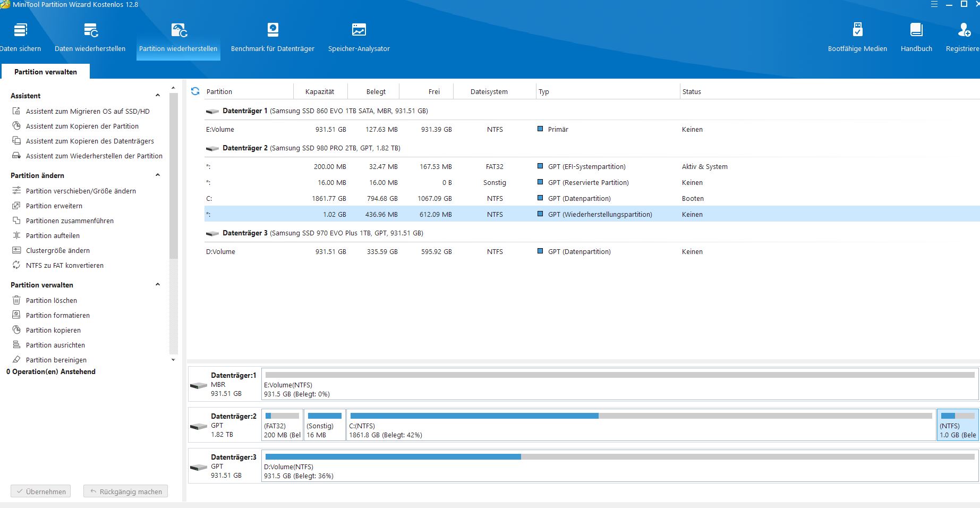Select the Partition verwalten tab
The height and width of the screenshot is (508, 980).
pyautogui.click(x=46, y=72)
